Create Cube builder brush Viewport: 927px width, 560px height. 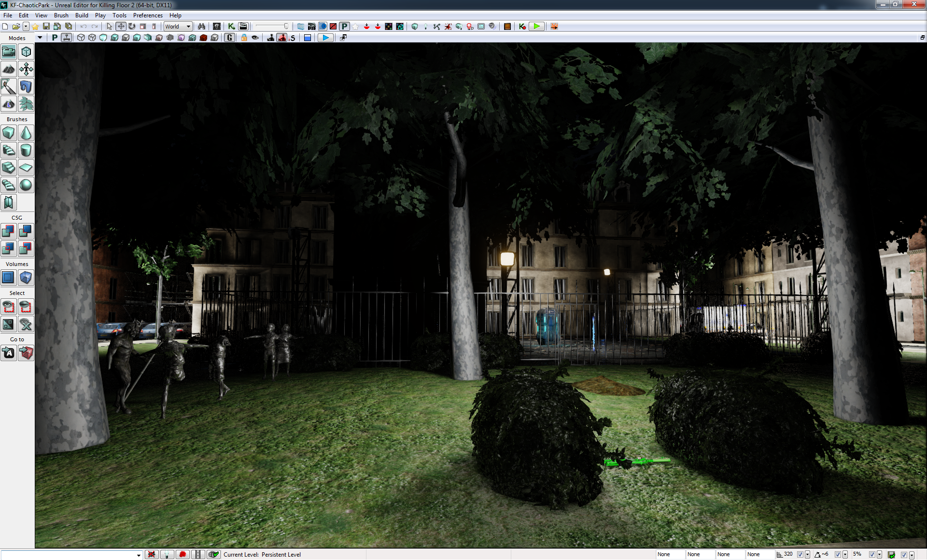(x=9, y=133)
